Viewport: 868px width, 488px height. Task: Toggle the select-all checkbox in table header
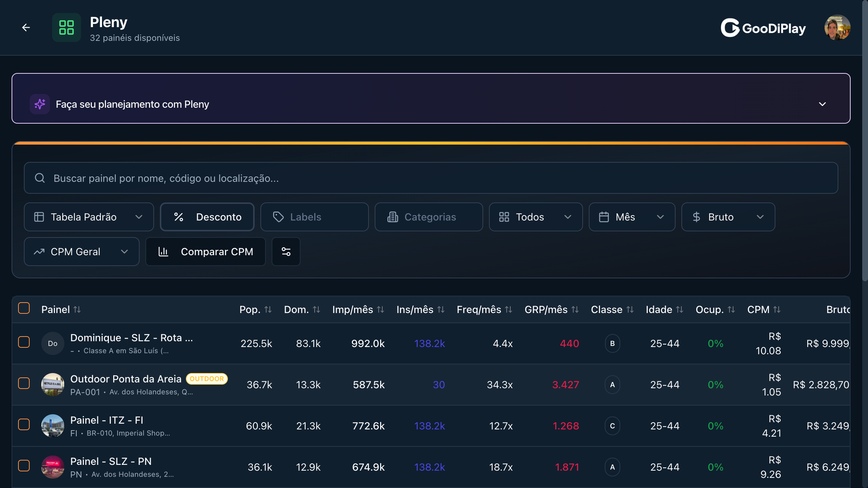(24, 308)
